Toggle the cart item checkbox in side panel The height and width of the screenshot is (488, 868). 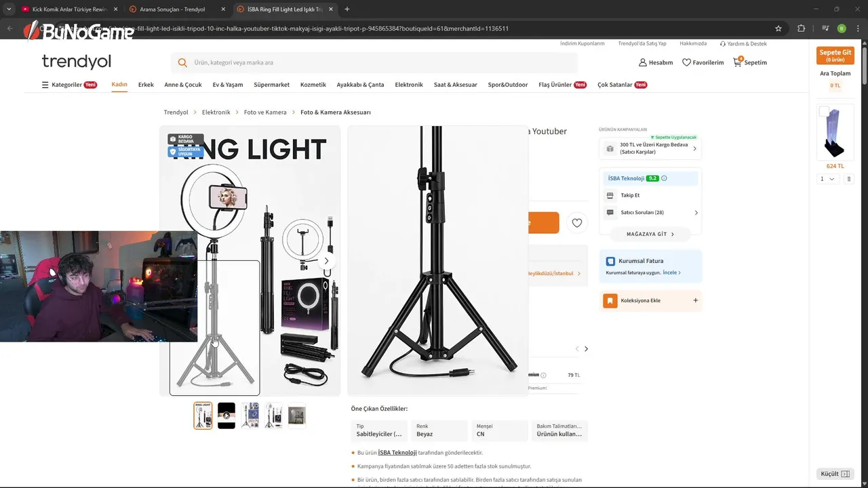823,111
